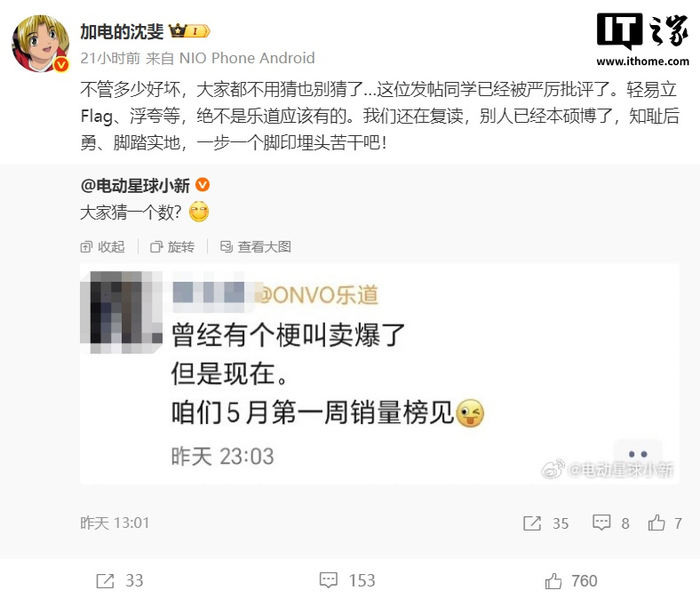The width and height of the screenshot is (700, 600).
Task: Collapse image with 收起 button
Action: (103, 247)
